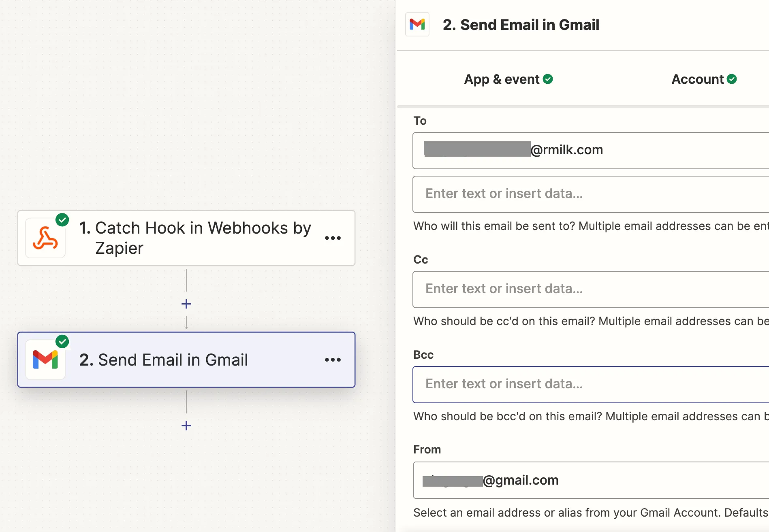Open the three-dot menu for Catch Hook step
The width and height of the screenshot is (769, 532).
point(333,238)
